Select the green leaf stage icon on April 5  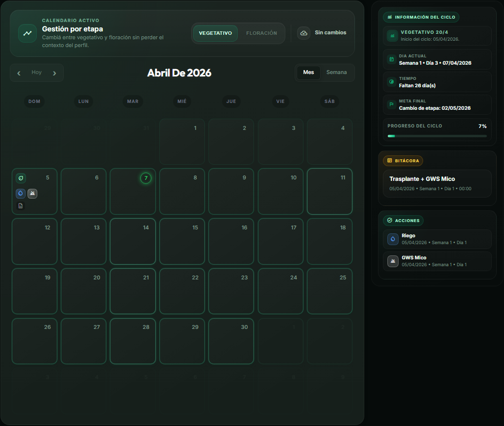(x=20, y=178)
